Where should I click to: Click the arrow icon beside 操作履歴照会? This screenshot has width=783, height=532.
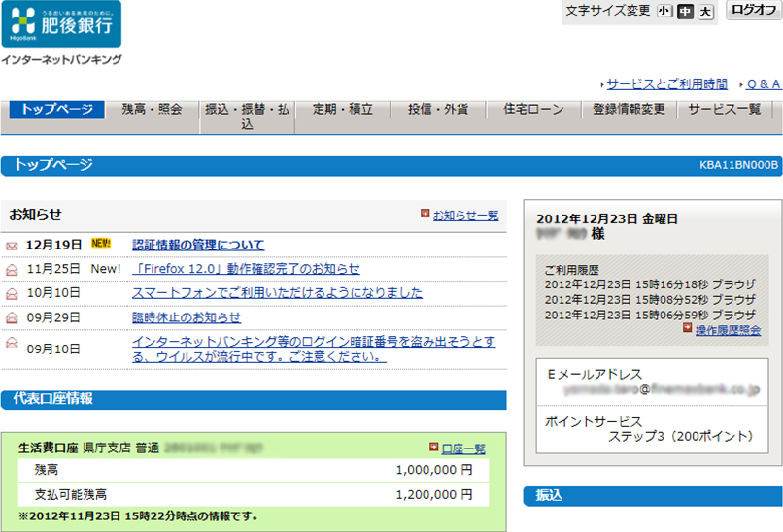(688, 330)
